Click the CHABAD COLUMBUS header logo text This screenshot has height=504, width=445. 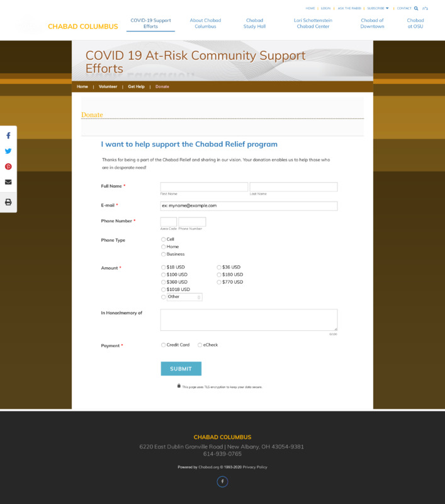tap(83, 26)
